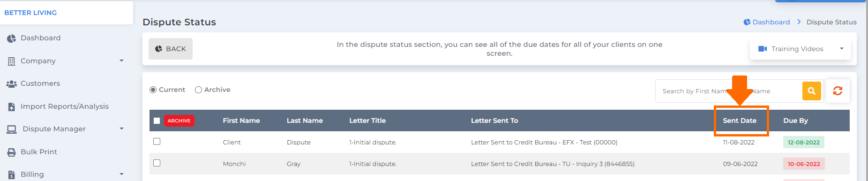Viewport: 868px width, 181px height.
Task: Click the orange search magnifier button
Action: (x=812, y=91)
